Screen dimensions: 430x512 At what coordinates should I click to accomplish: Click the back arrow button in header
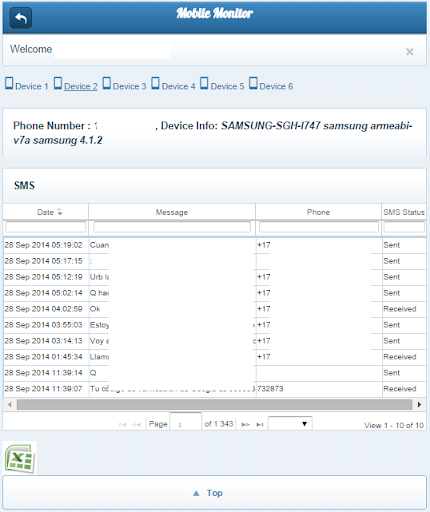point(21,18)
